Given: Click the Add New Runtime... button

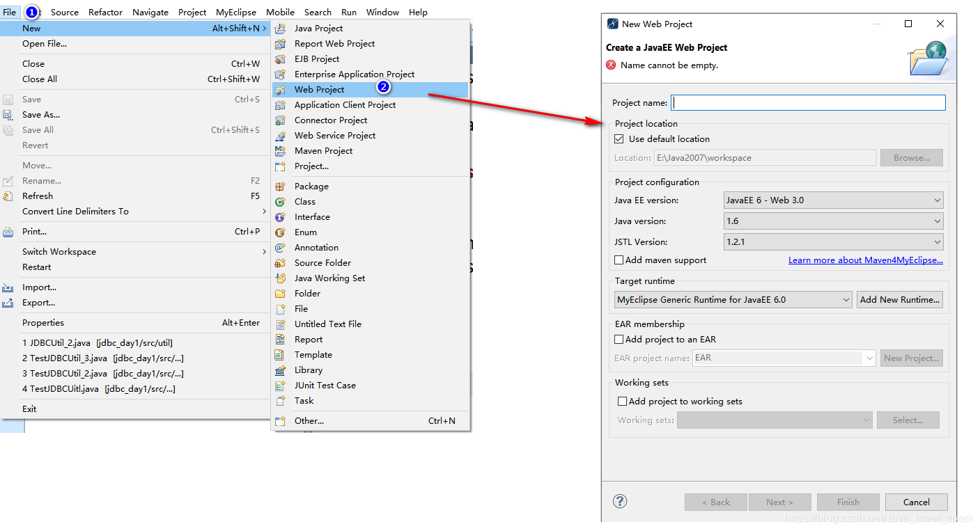Looking at the screenshot, I should coord(900,300).
